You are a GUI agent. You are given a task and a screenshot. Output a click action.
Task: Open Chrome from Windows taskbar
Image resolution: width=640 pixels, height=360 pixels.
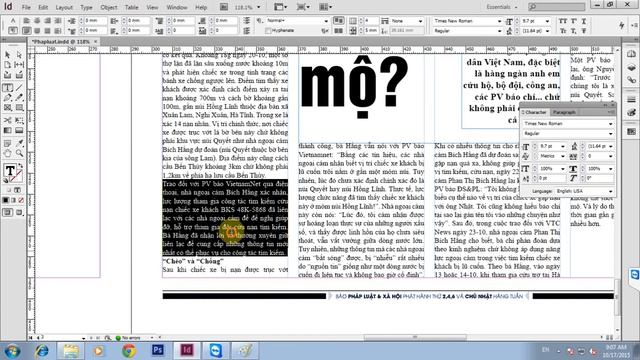click(x=129, y=350)
